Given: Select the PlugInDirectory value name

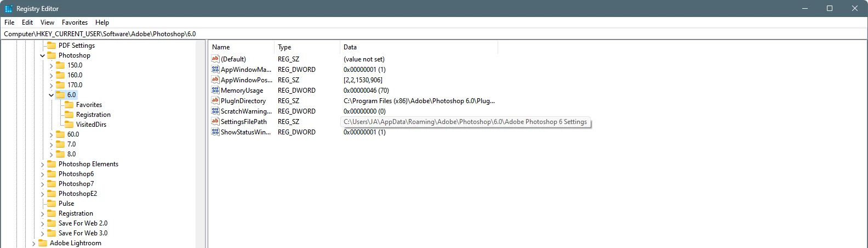Looking at the screenshot, I should pyautogui.click(x=243, y=101).
